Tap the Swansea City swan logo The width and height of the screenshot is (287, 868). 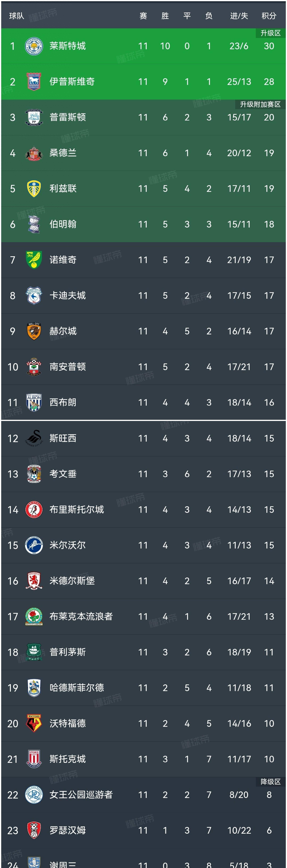[x=34, y=438]
